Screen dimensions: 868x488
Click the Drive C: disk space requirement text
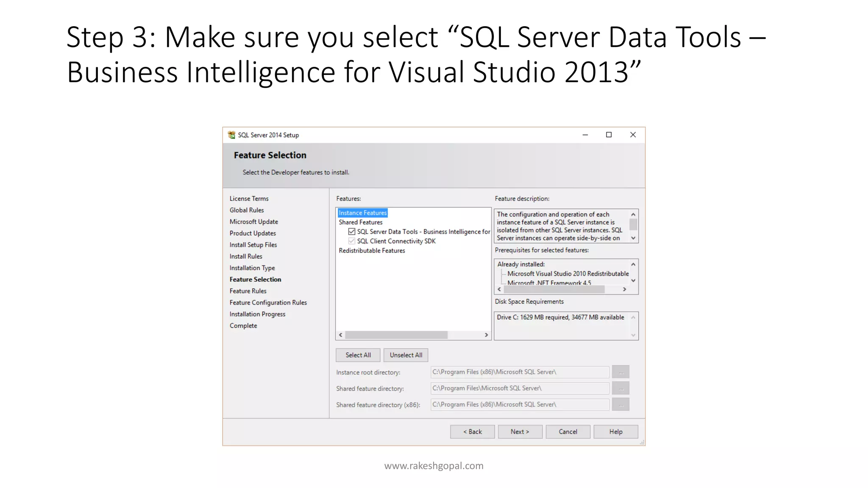tap(560, 317)
